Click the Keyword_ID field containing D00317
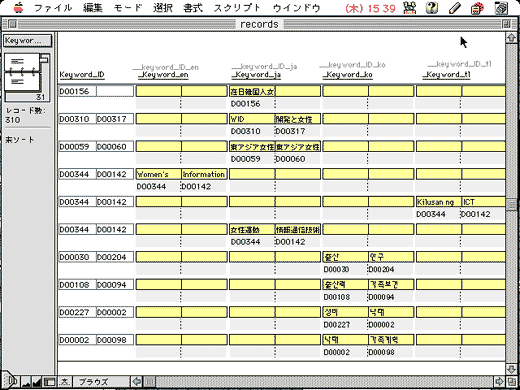Image resolution: width=520 pixels, height=390 pixels. coord(115,119)
